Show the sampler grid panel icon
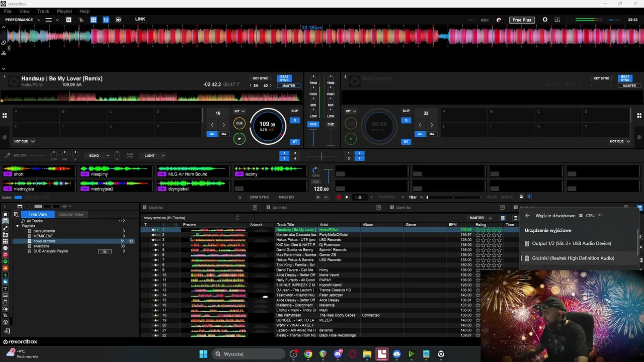644x362 pixels. [x=94, y=20]
